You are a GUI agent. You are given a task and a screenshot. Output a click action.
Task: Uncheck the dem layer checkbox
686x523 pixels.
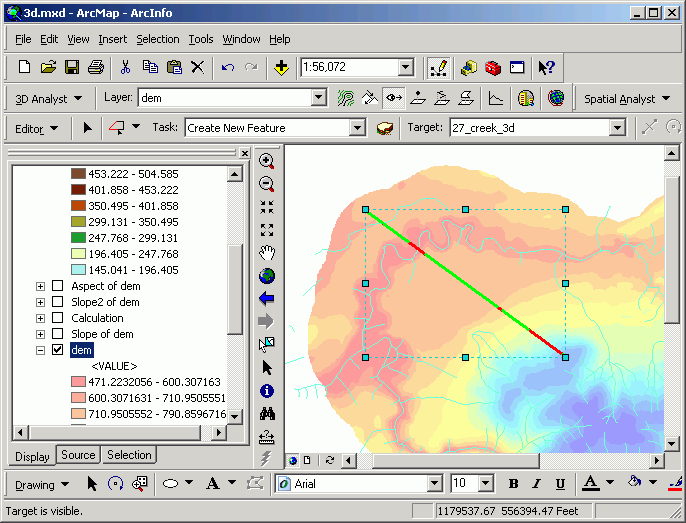click(57, 350)
